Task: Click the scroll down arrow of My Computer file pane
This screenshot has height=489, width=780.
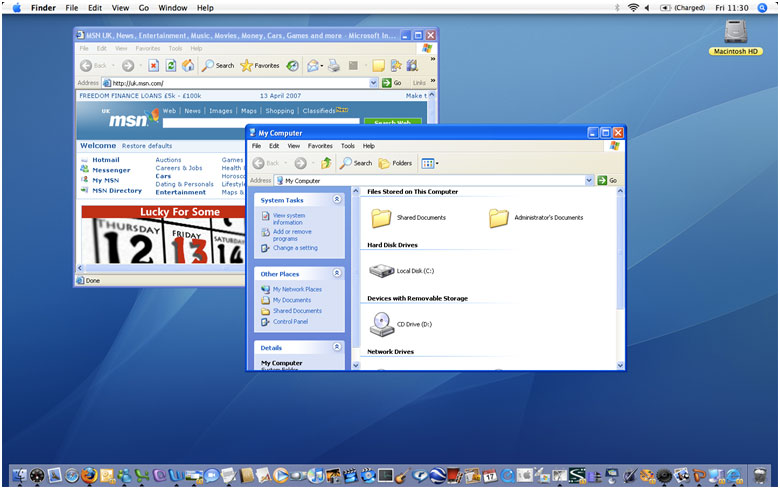Action: pyautogui.click(x=620, y=365)
